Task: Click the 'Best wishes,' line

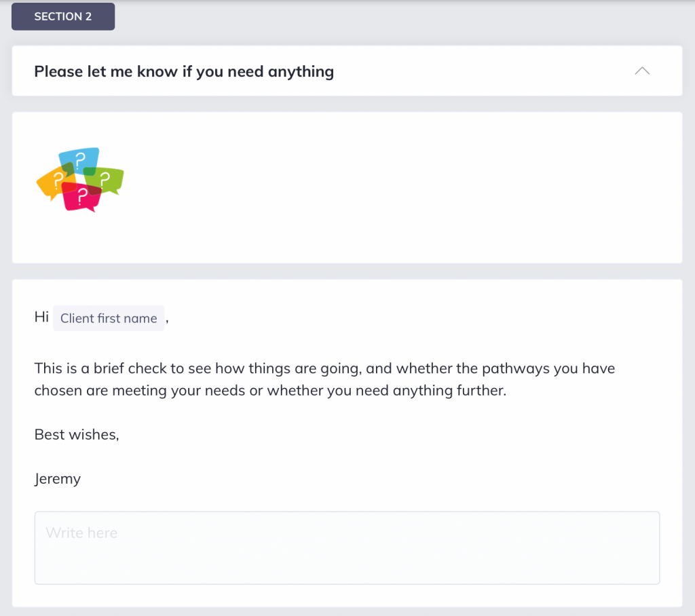Action: pos(77,434)
